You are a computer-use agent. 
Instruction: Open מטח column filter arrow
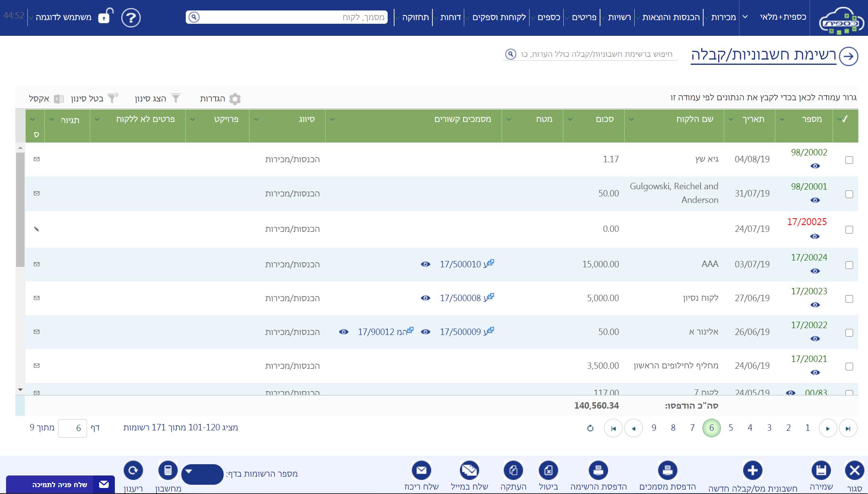click(x=509, y=119)
